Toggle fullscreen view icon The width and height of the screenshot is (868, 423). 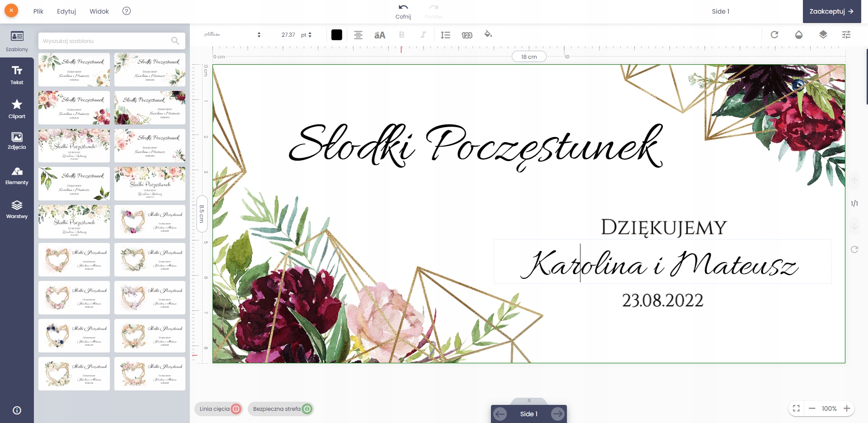coord(796,409)
